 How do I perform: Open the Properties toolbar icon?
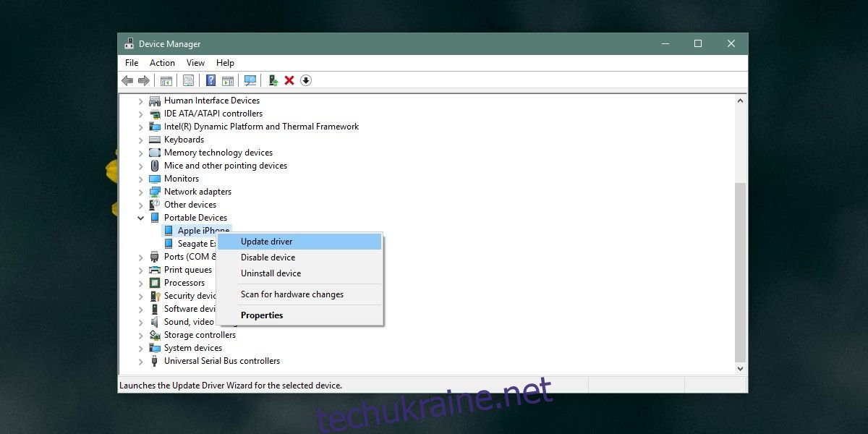click(x=189, y=80)
